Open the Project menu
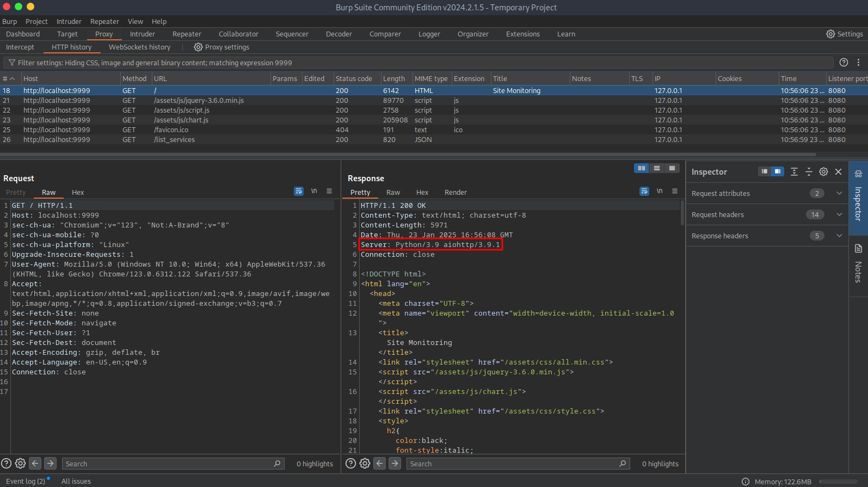The image size is (868, 487). [36, 22]
